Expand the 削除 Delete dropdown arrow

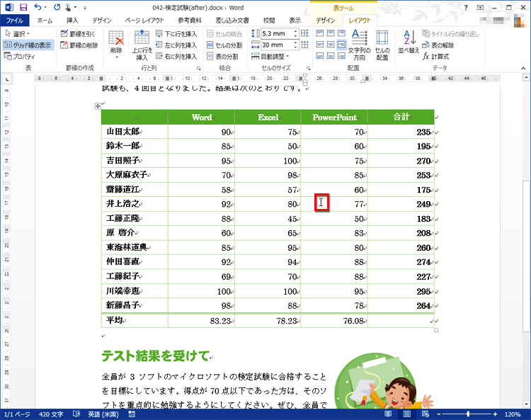[116, 57]
